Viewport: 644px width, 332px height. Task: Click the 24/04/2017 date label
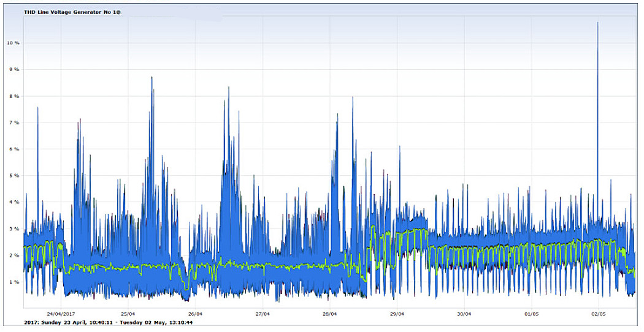(x=61, y=314)
